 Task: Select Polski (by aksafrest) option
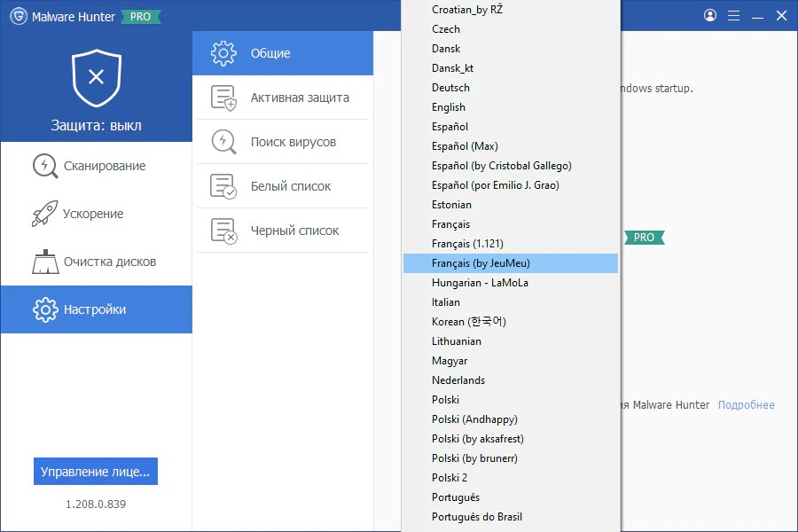click(x=477, y=439)
